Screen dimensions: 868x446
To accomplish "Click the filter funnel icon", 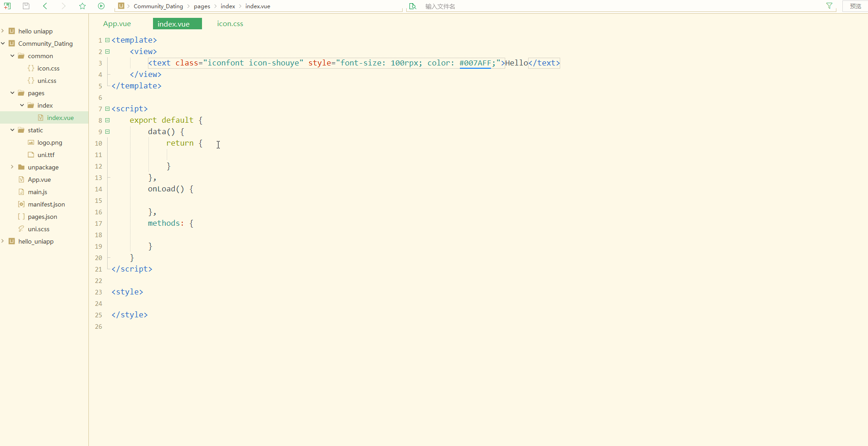I will [x=829, y=6].
